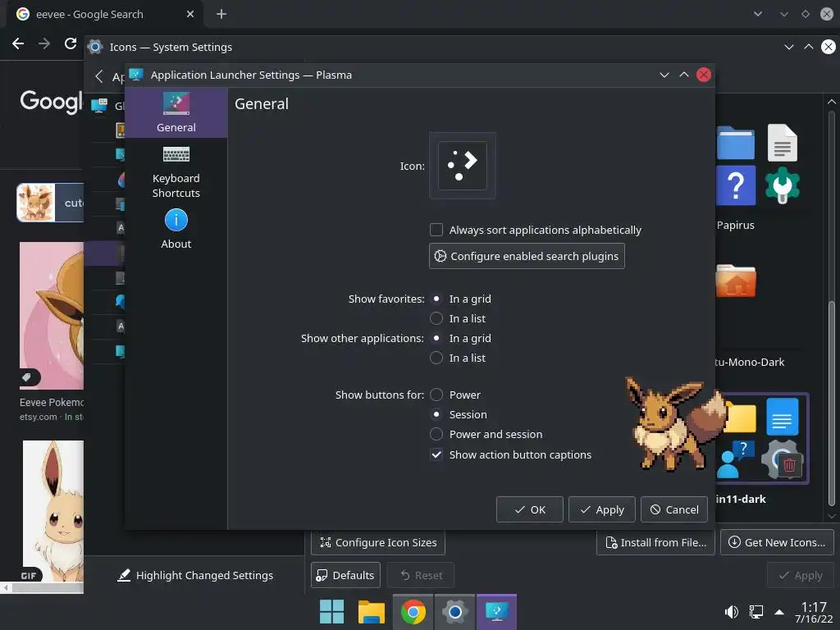The height and width of the screenshot is (630, 840).
Task: Click the Chrome horizontal scrollbar
Action: pos(47,588)
